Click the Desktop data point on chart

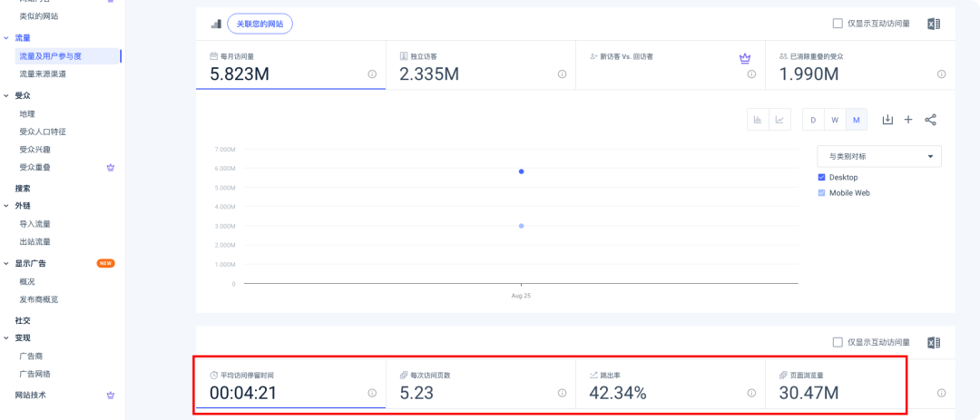[x=521, y=171]
